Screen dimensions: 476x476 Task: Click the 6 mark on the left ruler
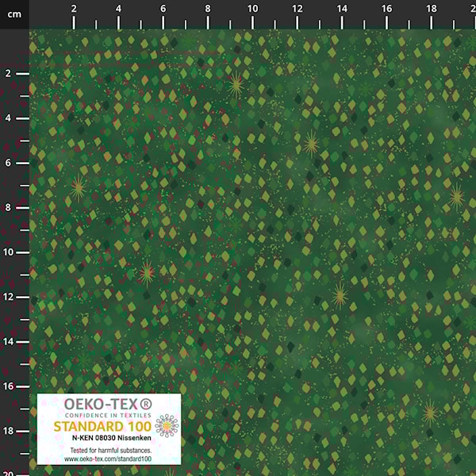9,163
